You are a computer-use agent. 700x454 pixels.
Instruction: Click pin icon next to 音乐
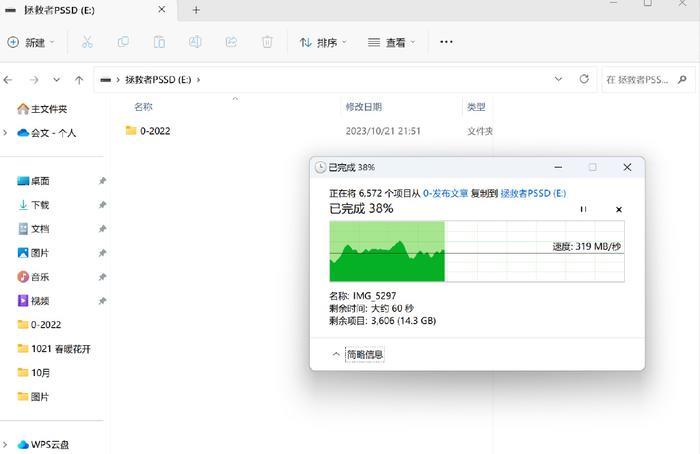coord(102,277)
